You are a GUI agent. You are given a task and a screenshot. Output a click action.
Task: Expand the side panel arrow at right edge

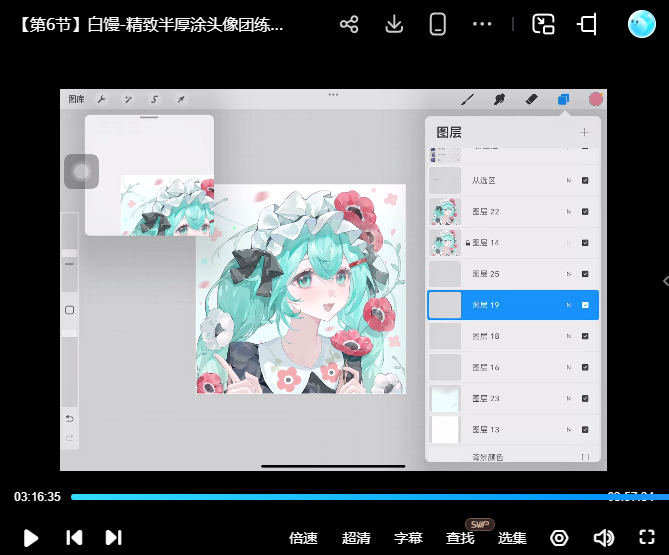click(x=666, y=281)
